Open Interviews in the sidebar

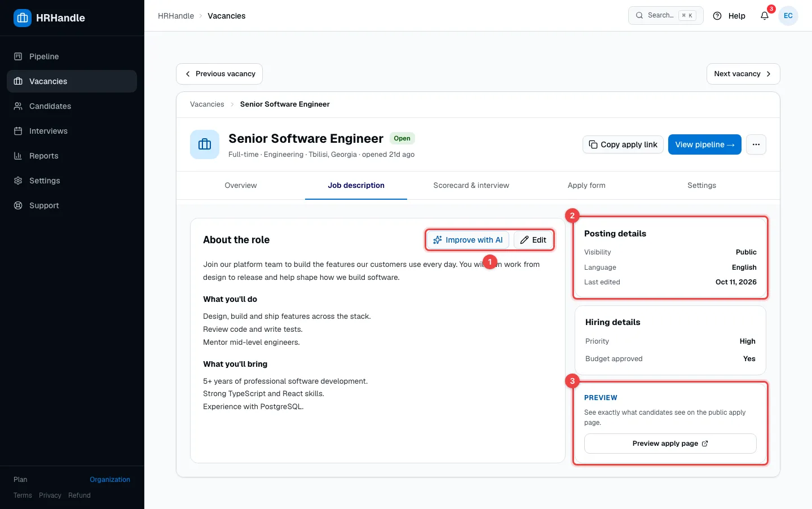(72, 131)
